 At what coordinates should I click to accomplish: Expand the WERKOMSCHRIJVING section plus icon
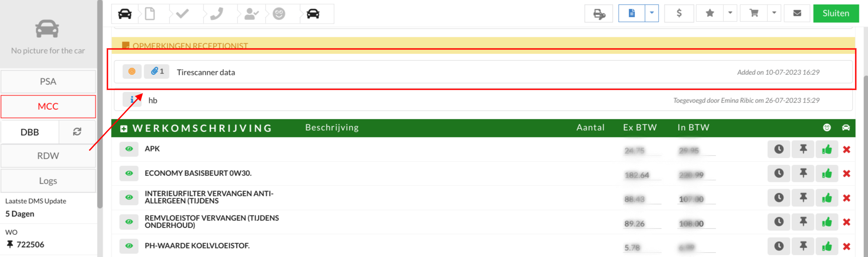pyautogui.click(x=124, y=129)
